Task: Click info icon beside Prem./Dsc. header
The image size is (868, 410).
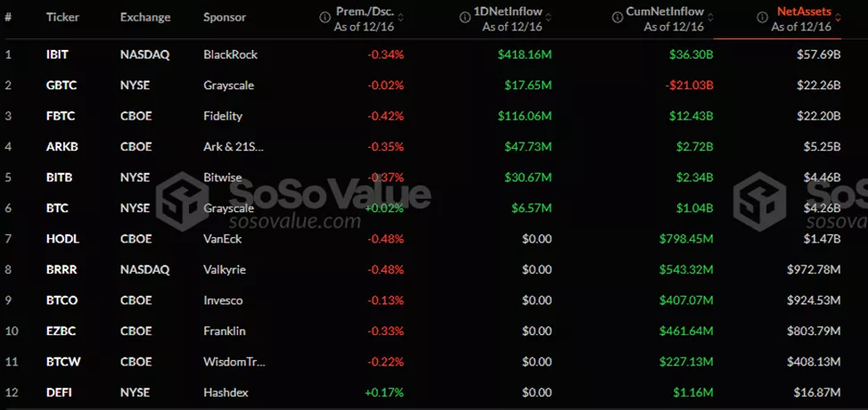Action: [x=324, y=16]
